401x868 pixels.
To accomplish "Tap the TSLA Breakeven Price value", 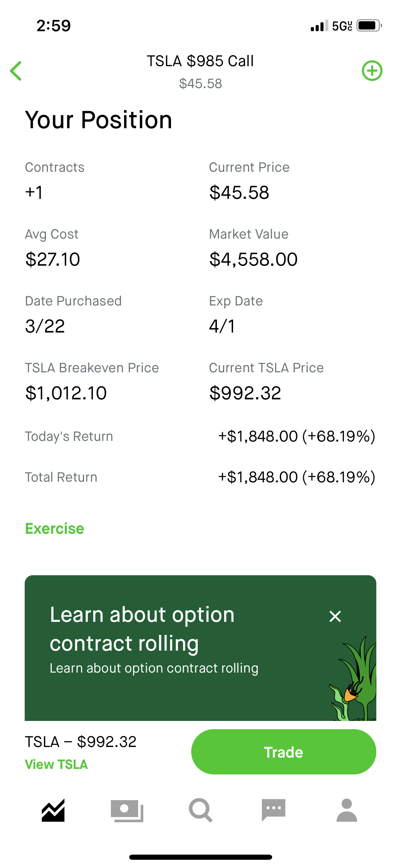I will pyautogui.click(x=66, y=393).
